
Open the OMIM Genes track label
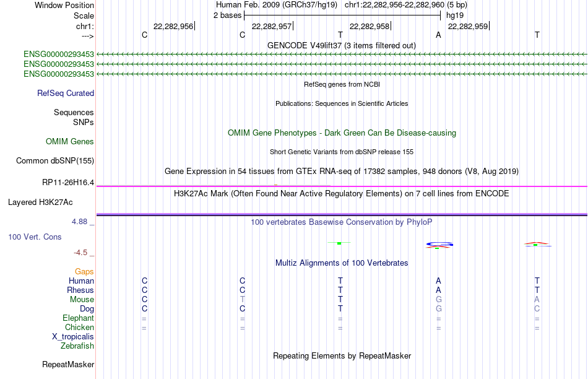pyautogui.click(x=70, y=141)
